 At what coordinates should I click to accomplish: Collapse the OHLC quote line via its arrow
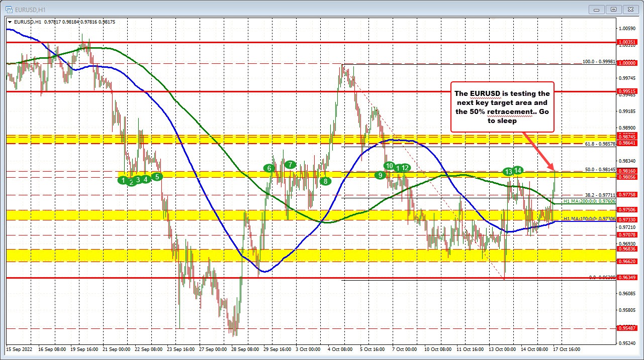[10, 22]
